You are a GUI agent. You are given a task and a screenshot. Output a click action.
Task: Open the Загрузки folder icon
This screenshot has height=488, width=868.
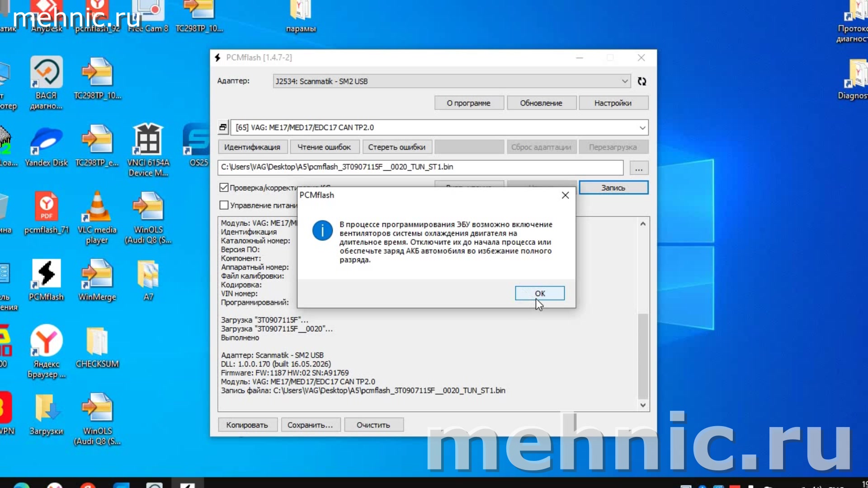point(47,414)
